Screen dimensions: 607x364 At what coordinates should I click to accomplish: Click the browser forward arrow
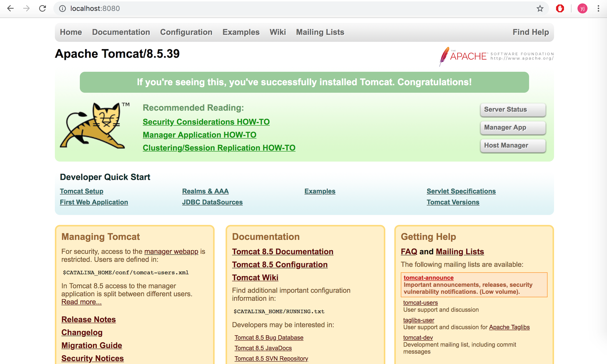coord(26,9)
